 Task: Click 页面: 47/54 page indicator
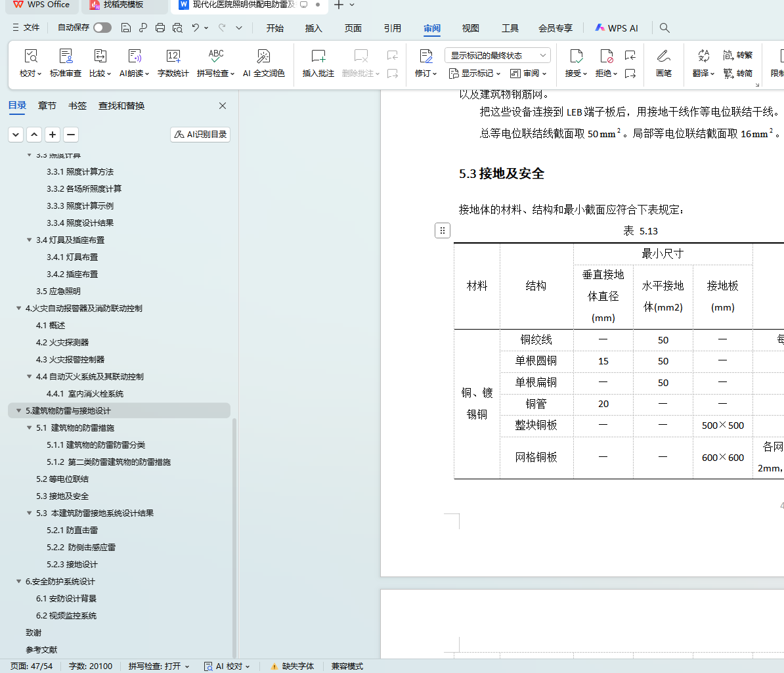(x=31, y=666)
